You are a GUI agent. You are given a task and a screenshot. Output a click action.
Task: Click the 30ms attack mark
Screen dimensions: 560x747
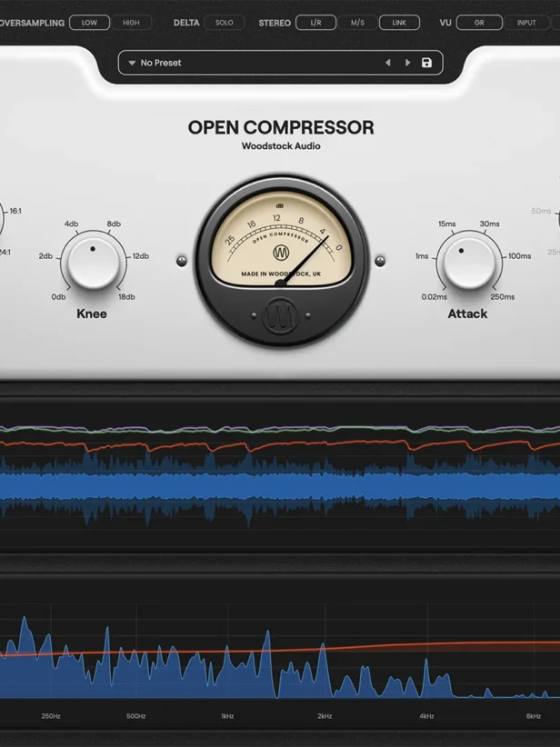coord(489,224)
